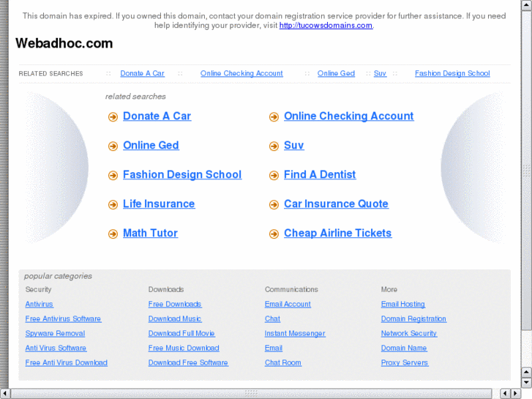The image size is (532, 399).
Task: Open the Domain Registration link
Action: pyautogui.click(x=413, y=319)
